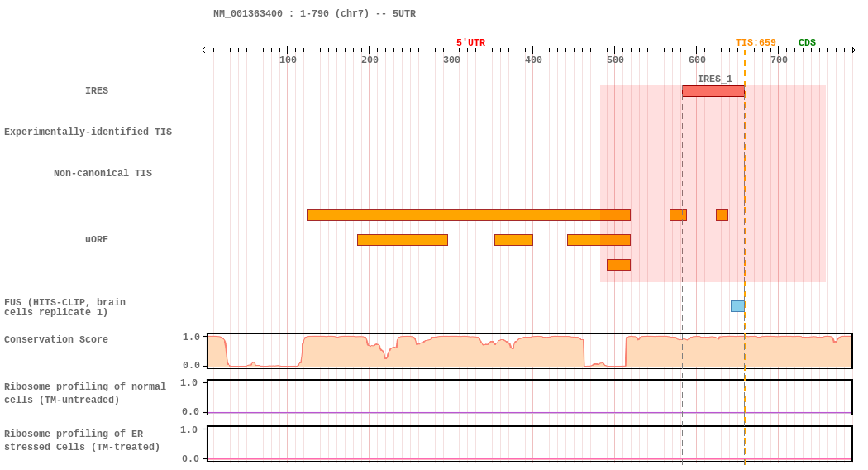The width and height of the screenshot is (868, 470).
Task: Click the second-row uORF bar starting near 445
Action: pos(599,240)
